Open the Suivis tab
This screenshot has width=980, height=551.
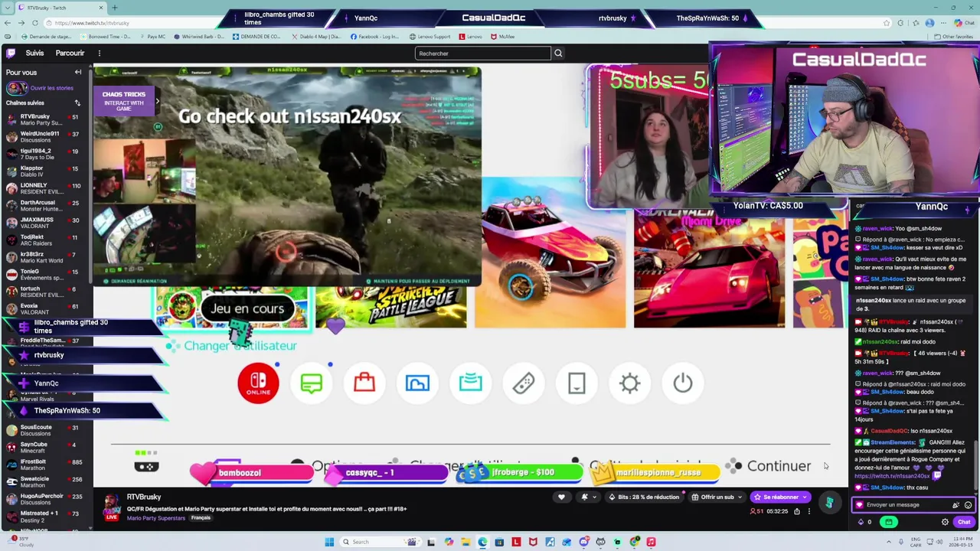tap(34, 53)
